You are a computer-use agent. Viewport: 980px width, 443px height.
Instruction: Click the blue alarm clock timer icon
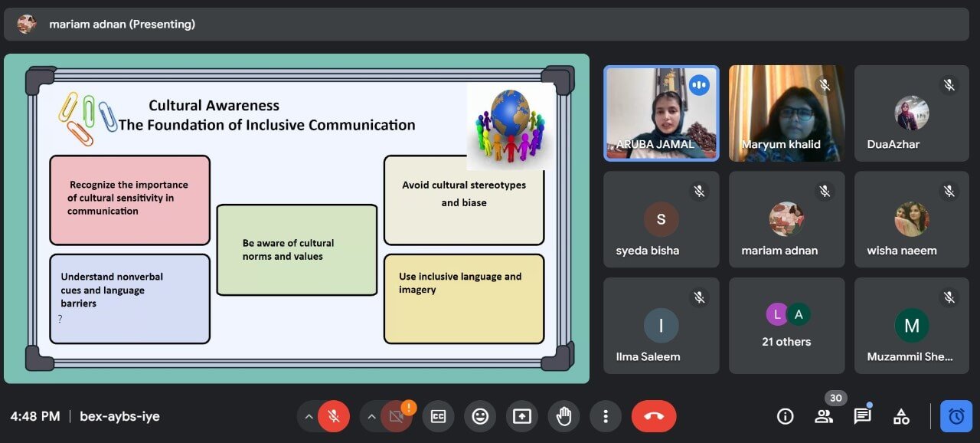956,416
